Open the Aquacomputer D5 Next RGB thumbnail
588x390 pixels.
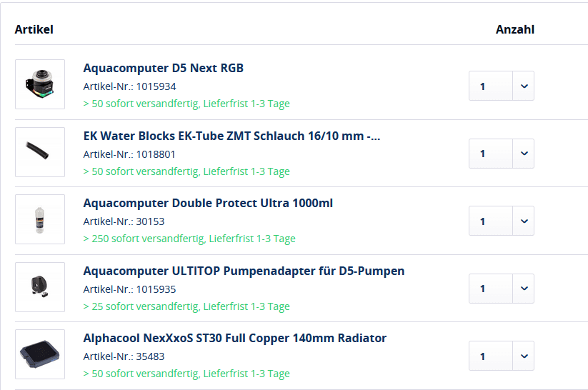(40, 84)
